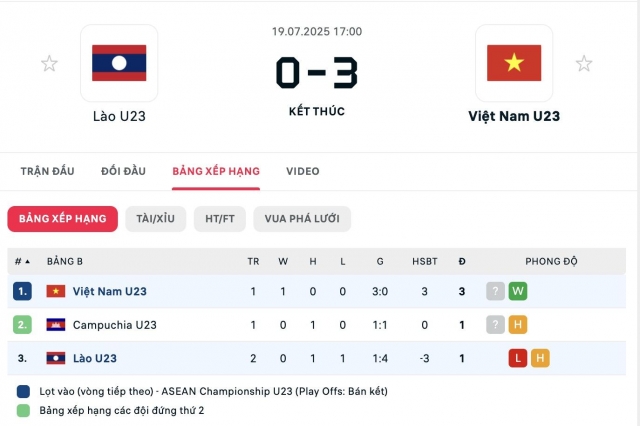Click the PHONG ĐỘ column header
This screenshot has width=640, height=426.
coord(551,261)
